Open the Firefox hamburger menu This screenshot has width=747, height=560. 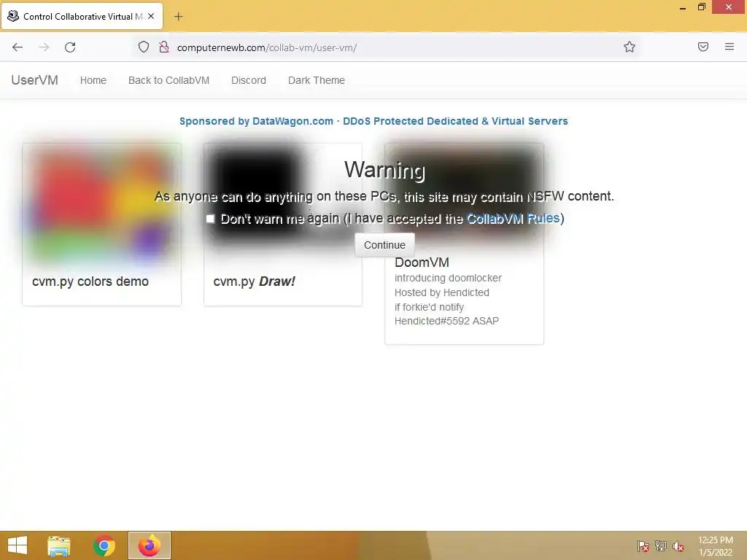(729, 47)
